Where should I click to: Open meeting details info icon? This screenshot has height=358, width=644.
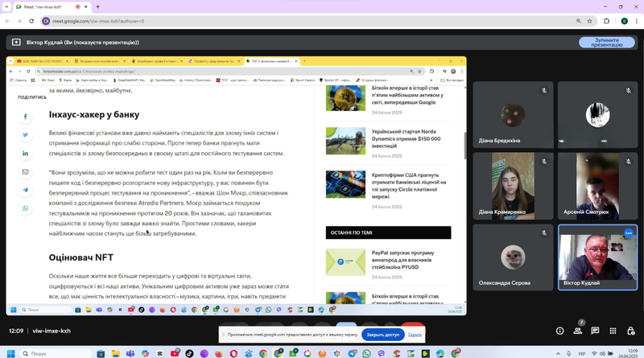[x=559, y=331]
